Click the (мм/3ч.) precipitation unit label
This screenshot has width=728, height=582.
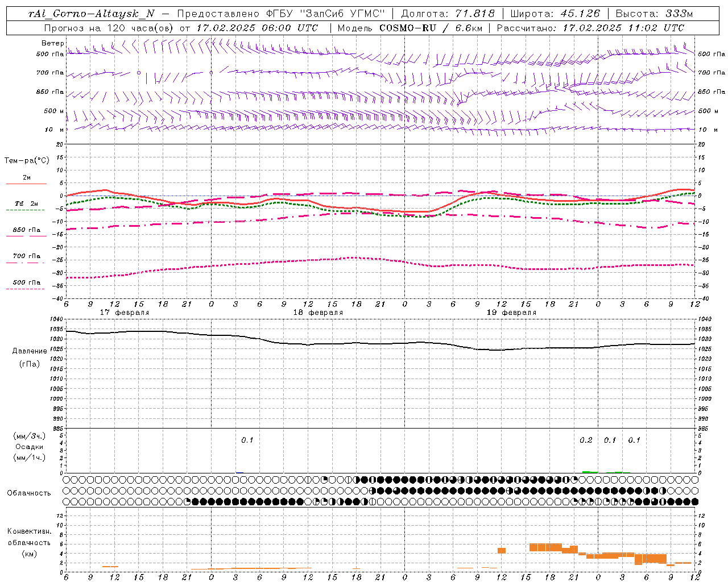pyautogui.click(x=29, y=436)
